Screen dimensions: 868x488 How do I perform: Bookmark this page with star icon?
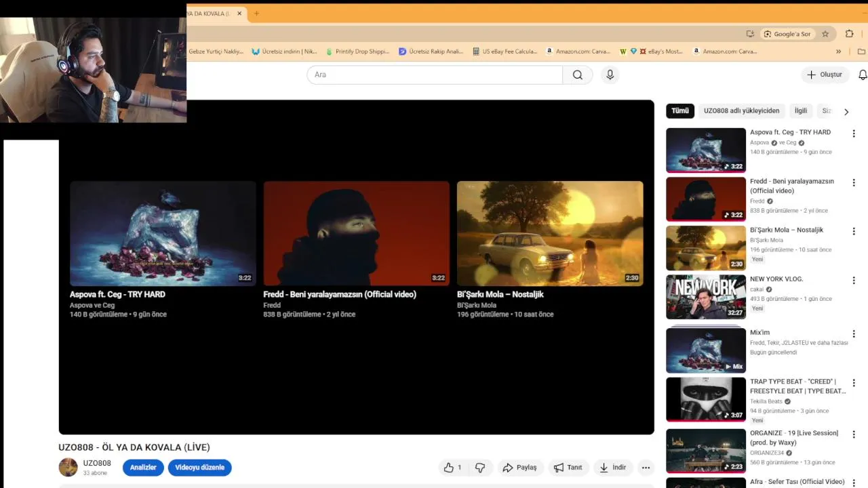pos(825,34)
